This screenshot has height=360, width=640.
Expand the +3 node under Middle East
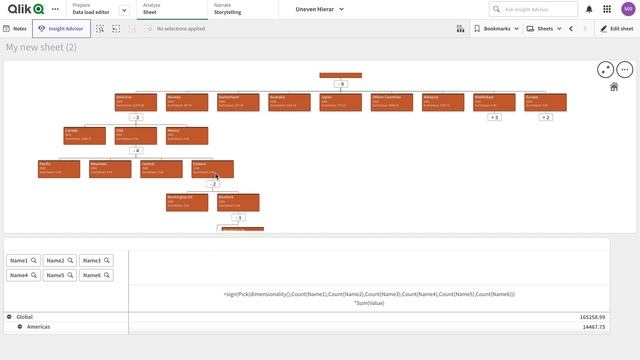pos(494,117)
